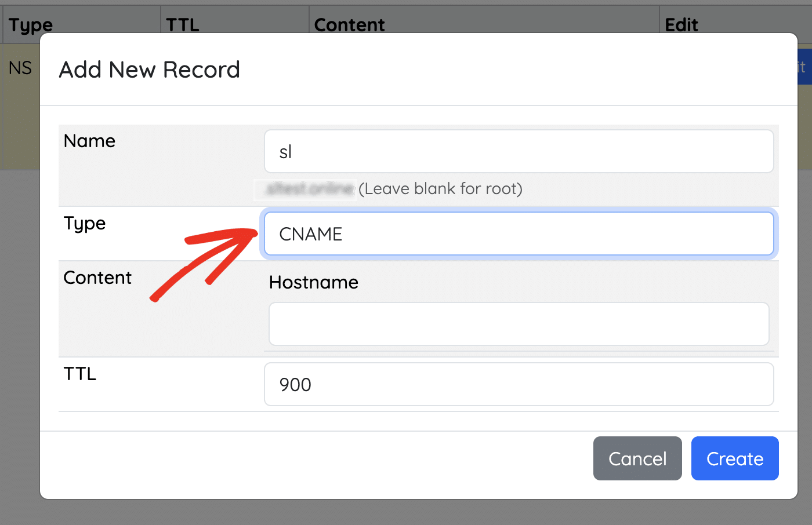Screen dimensions: 812x525
Task: Select the TTL value showing 900
Action: point(519,384)
